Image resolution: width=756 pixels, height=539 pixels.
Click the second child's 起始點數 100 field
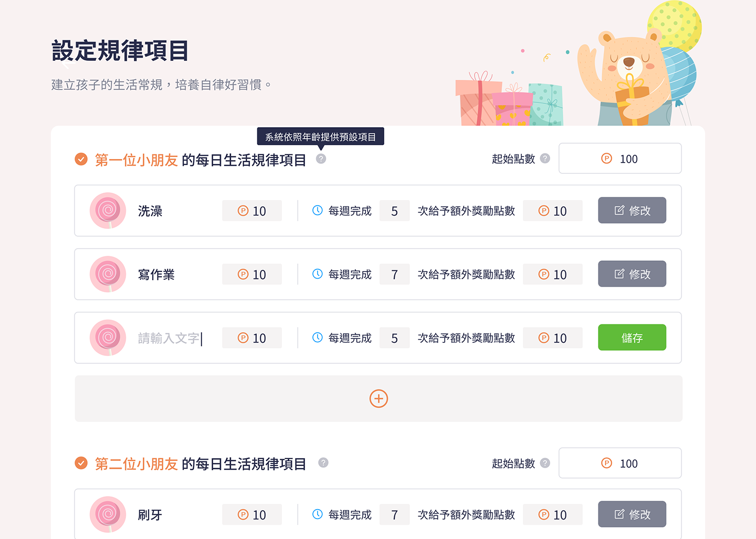(620, 463)
